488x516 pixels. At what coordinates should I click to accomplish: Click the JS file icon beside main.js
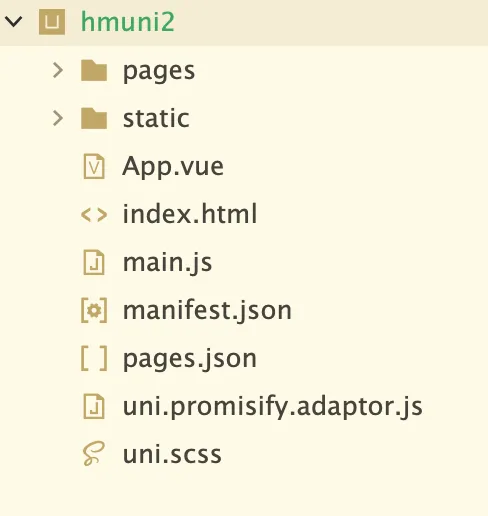[94, 262]
